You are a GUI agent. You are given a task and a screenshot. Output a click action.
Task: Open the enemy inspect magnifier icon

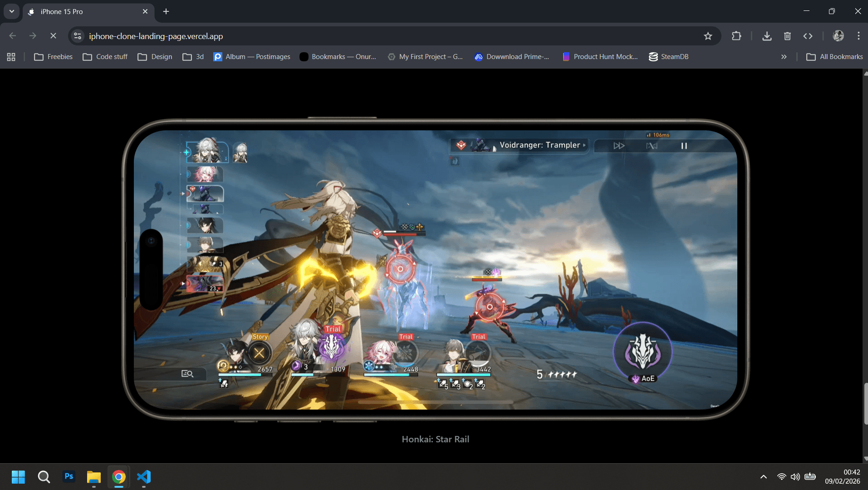pyautogui.click(x=188, y=373)
